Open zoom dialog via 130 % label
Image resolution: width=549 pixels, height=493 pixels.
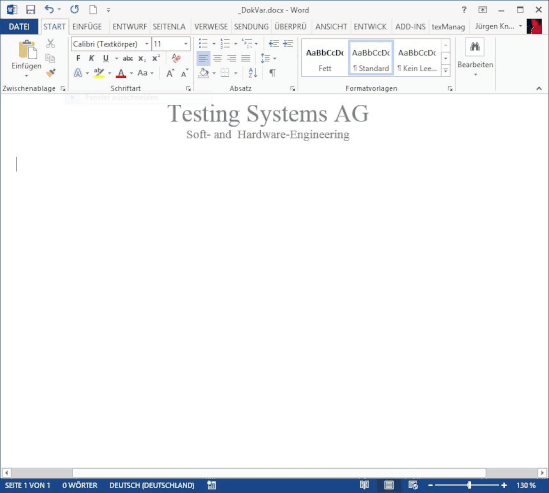point(526,485)
